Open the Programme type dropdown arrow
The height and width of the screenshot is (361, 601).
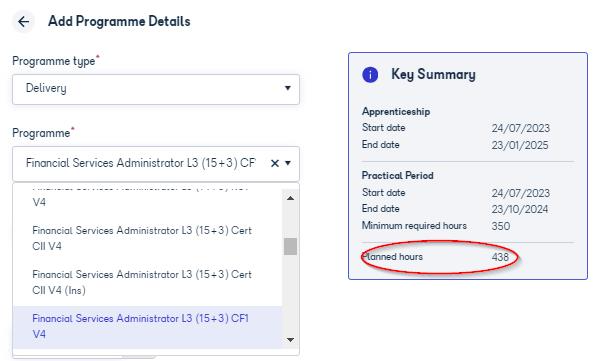pos(287,88)
